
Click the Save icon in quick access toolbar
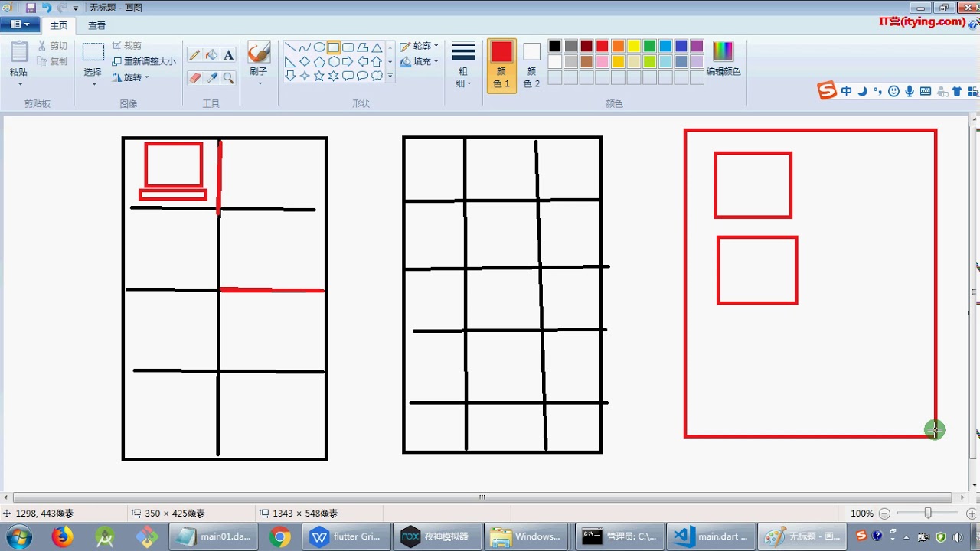[x=31, y=8]
